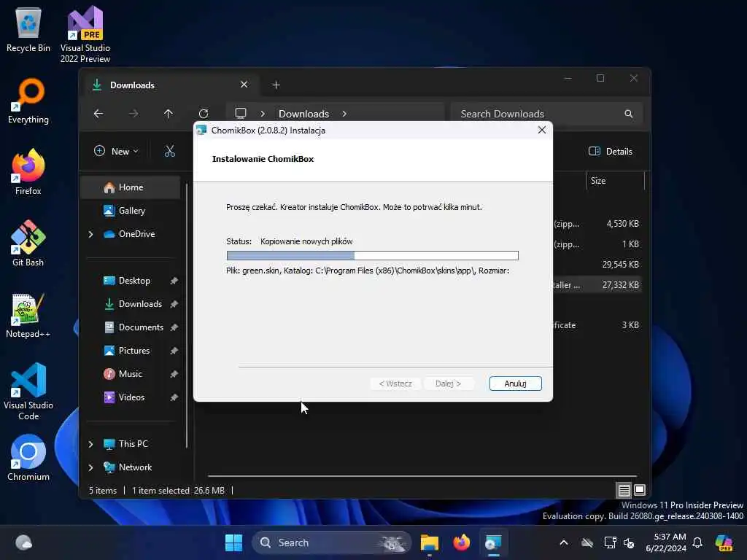
Task: Launch Visual Studio 2022 Preview shortcut
Action: [x=85, y=34]
